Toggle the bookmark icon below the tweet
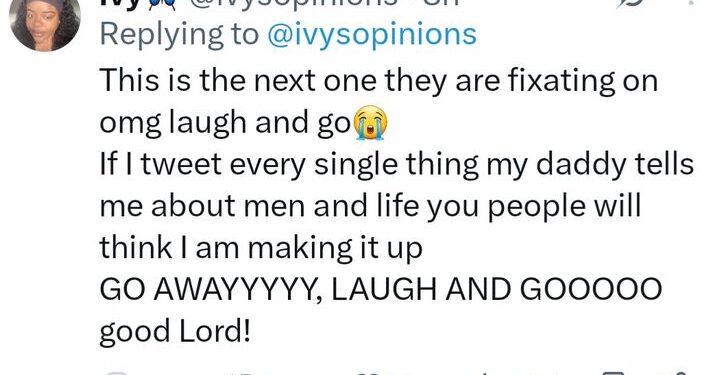 [615, 373]
